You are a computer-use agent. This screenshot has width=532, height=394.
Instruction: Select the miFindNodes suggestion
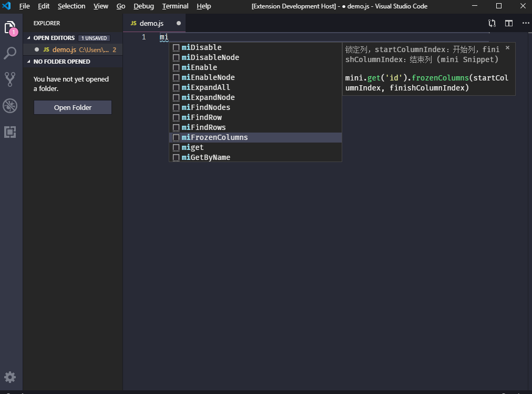(255, 108)
